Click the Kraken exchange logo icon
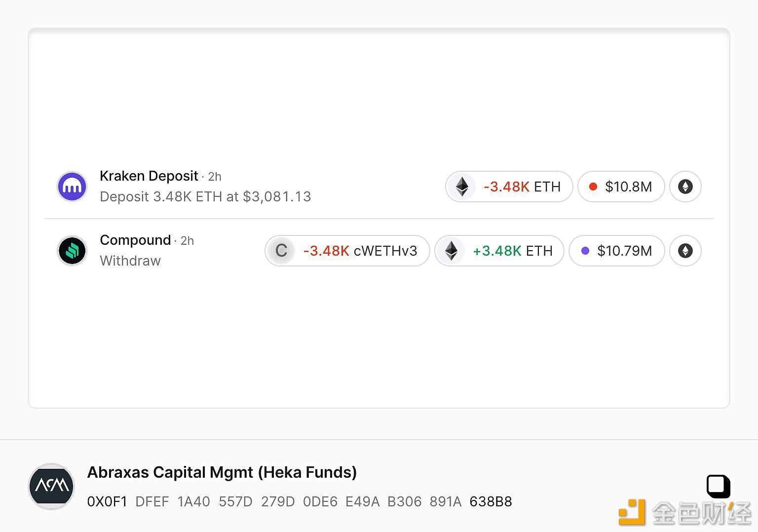Image resolution: width=758 pixels, height=532 pixels. point(72,186)
